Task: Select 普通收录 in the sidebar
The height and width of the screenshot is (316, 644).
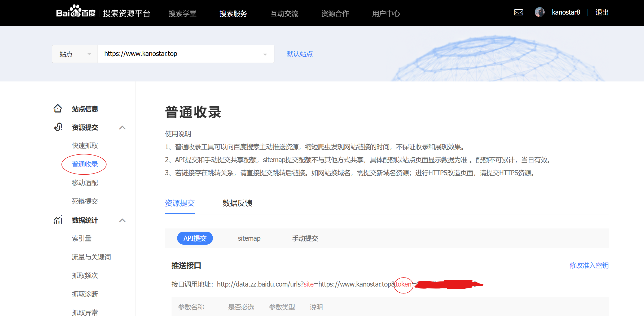Action: 85,164
